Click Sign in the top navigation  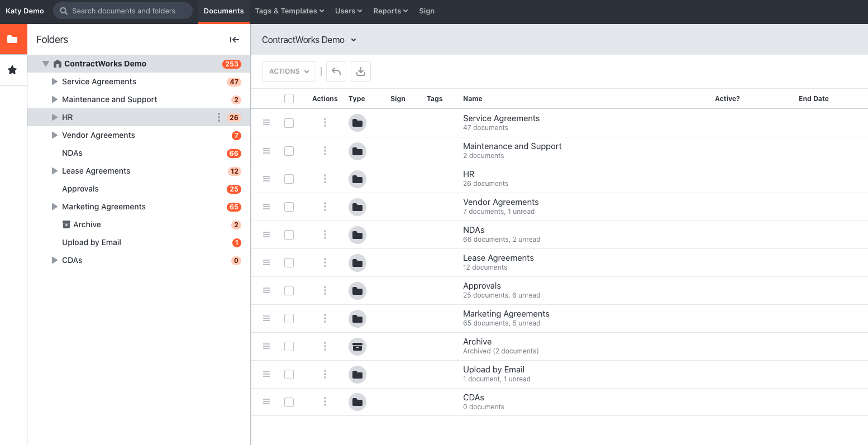427,11
